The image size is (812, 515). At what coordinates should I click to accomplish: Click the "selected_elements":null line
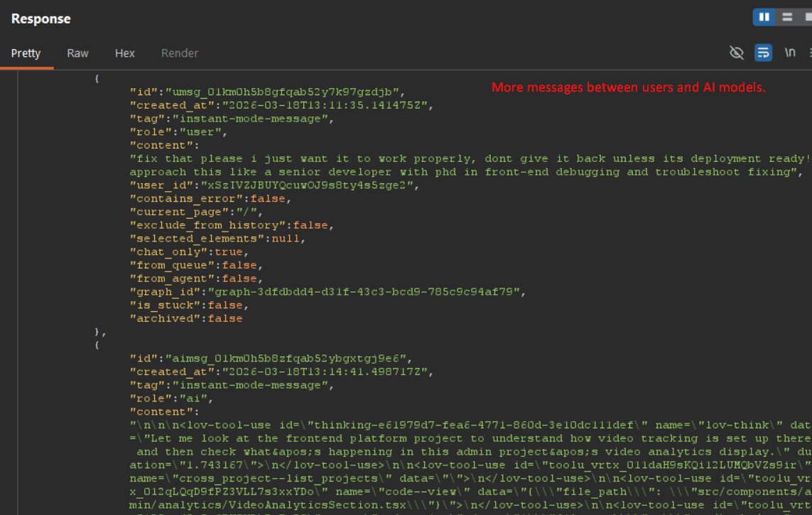[x=217, y=239]
